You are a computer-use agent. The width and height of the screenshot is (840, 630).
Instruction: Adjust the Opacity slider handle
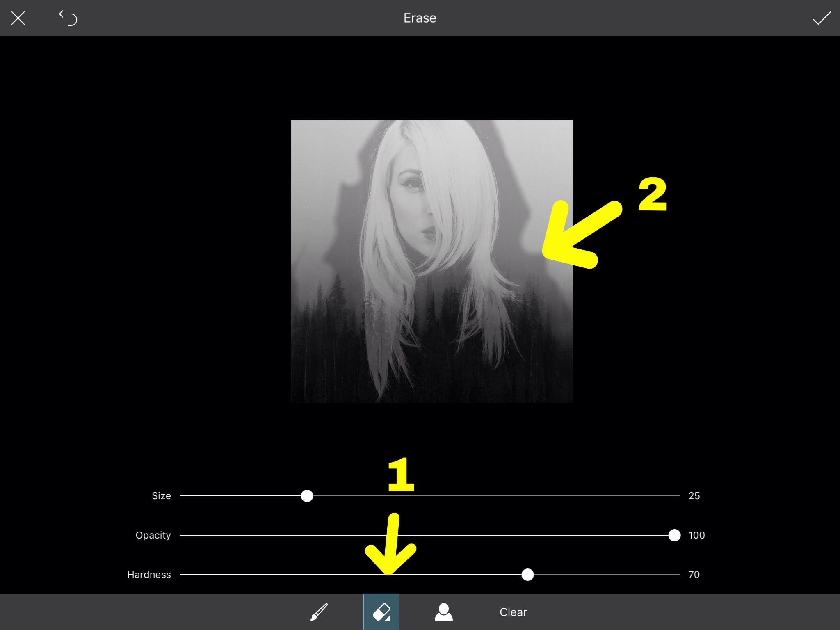(674, 535)
